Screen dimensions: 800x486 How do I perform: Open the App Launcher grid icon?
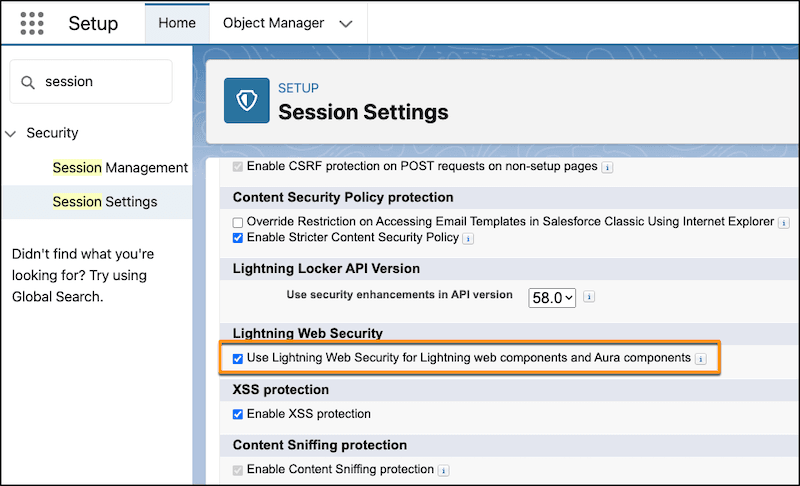32,23
